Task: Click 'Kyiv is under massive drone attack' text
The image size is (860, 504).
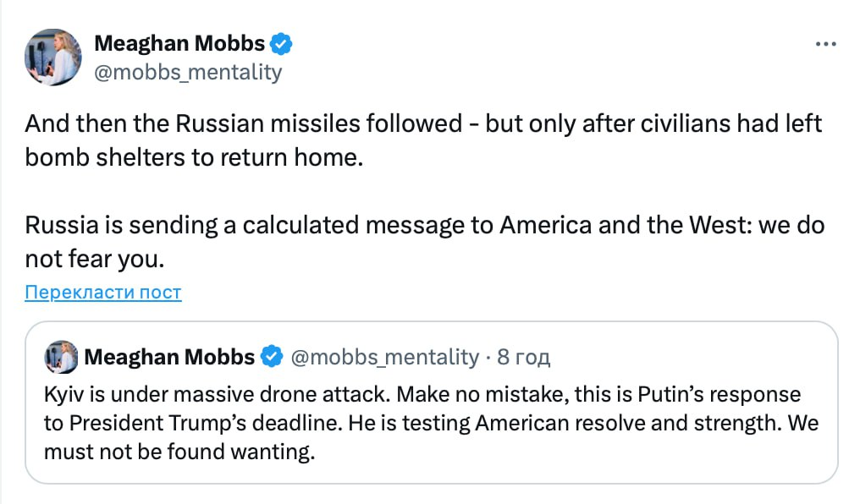Action: tap(215, 395)
